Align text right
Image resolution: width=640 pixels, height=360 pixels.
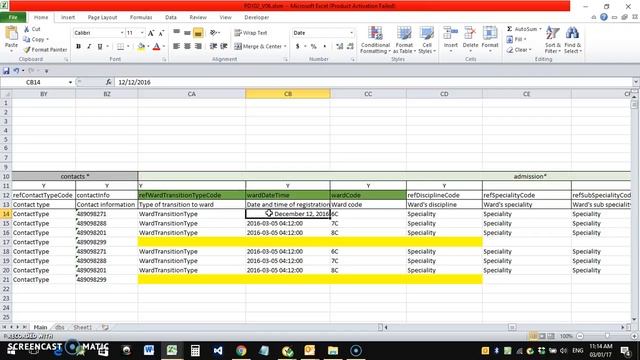[x=198, y=47]
